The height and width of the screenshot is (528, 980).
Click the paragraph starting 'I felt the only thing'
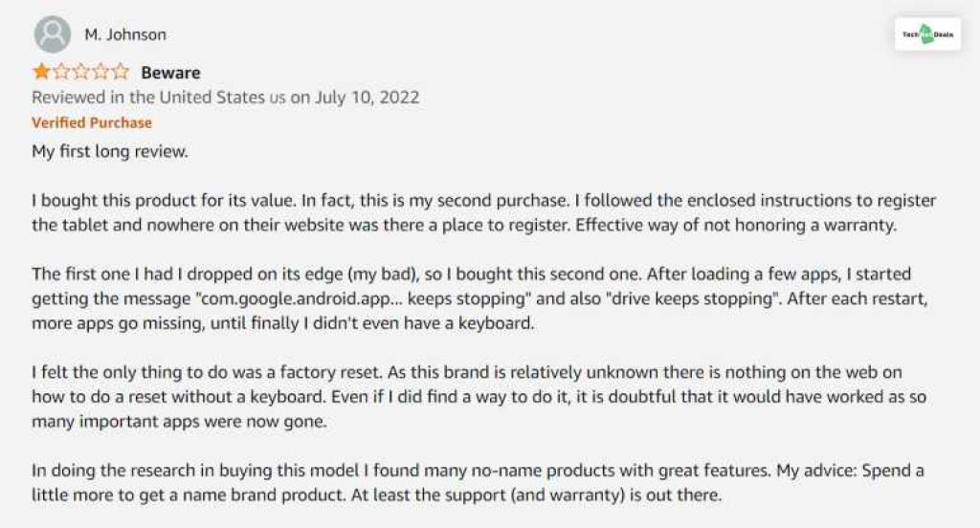(x=479, y=397)
